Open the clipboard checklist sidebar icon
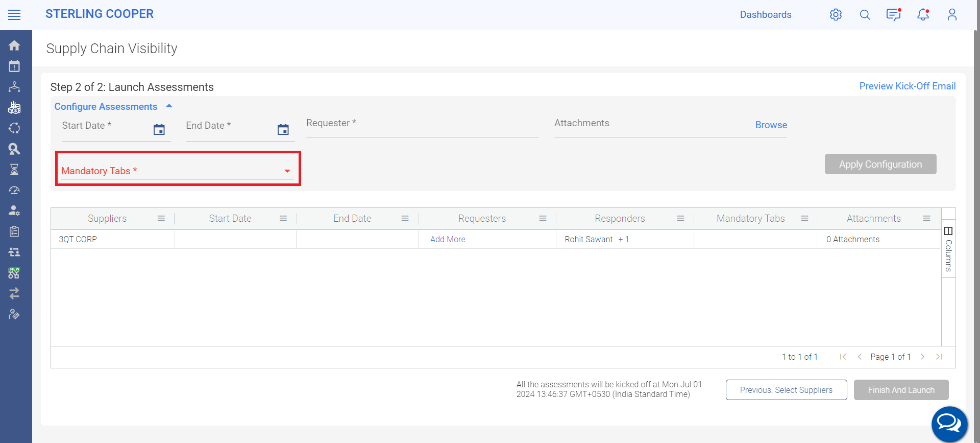 tap(14, 231)
